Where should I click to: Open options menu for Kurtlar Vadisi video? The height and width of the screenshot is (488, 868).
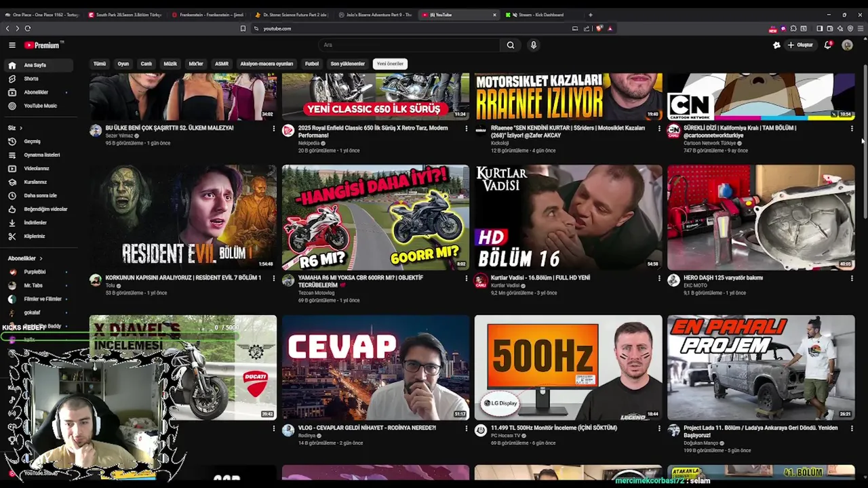[x=658, y=278]
